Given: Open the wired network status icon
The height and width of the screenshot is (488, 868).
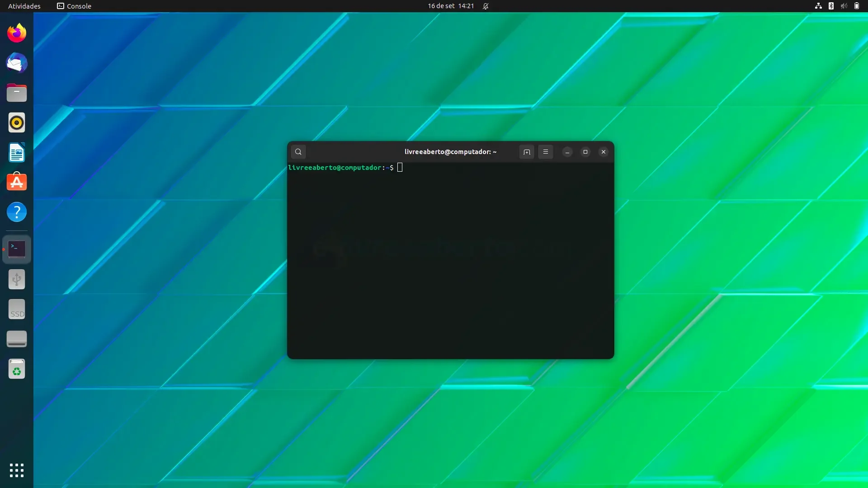Looking at the screenshot, I should [818, 6].
